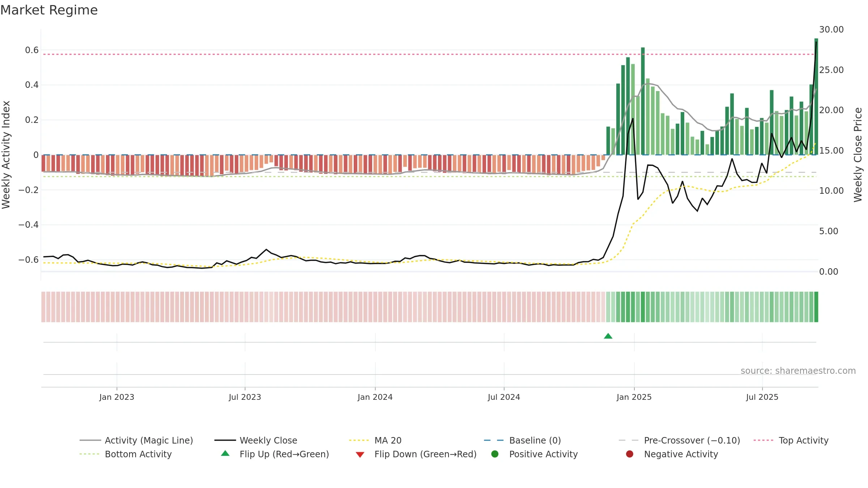The height and width of the screenshot is (488, 868).
Task: Toggle the Weekly Close legend entry
Action: 256,440
